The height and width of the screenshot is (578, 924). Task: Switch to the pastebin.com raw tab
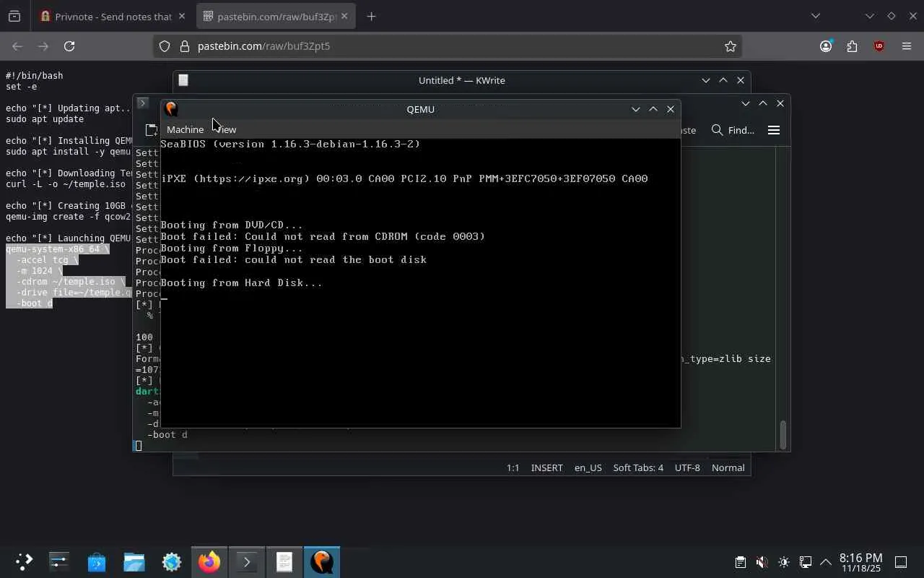276,16
